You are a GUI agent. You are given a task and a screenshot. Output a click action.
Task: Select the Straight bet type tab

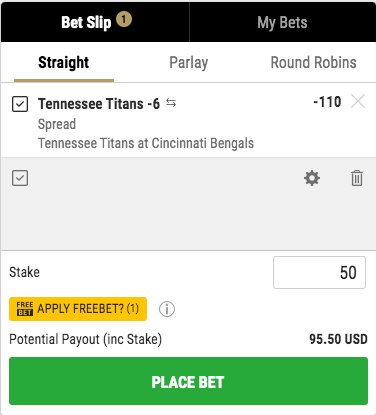64,63
